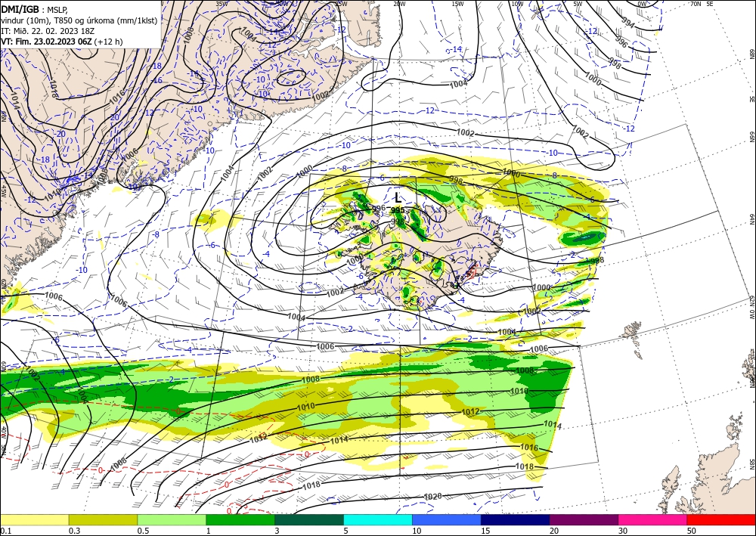Click the '64N' latitude label on right edge

pos(751,218)
